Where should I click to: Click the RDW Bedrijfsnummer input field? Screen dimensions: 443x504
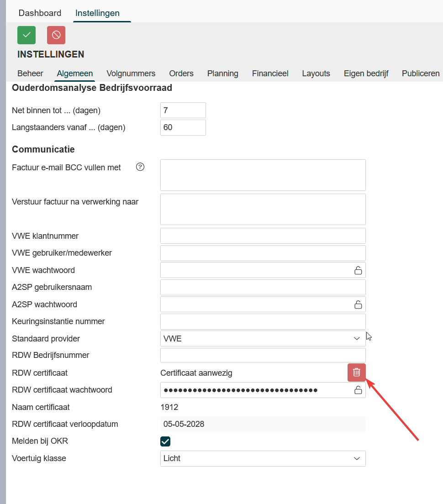coord(263,355)
